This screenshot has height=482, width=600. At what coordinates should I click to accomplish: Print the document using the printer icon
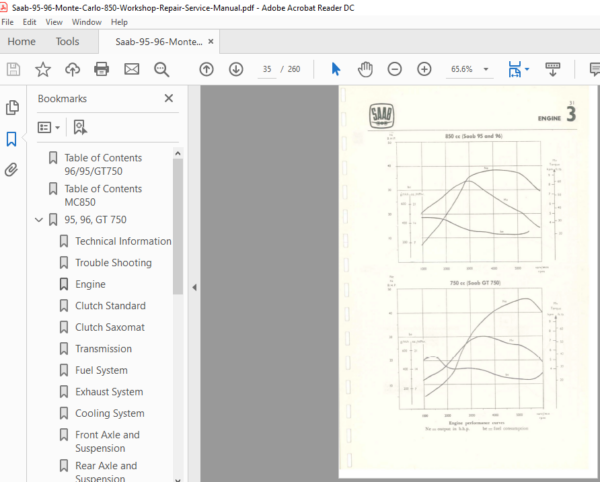pos(101,69)
